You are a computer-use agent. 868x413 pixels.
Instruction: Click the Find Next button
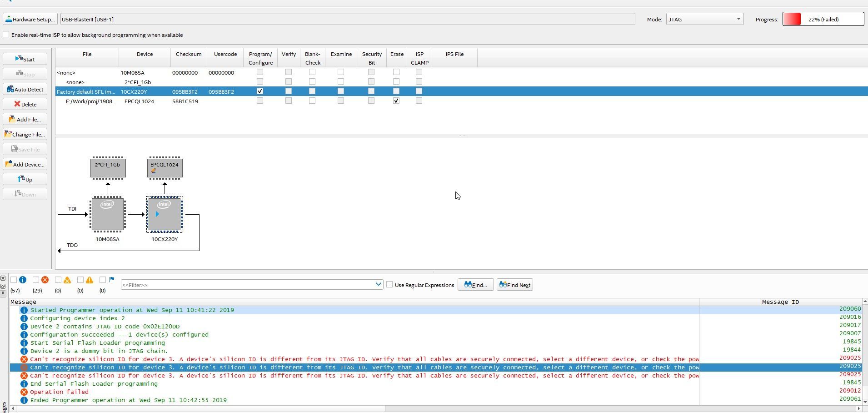[514, 285]
